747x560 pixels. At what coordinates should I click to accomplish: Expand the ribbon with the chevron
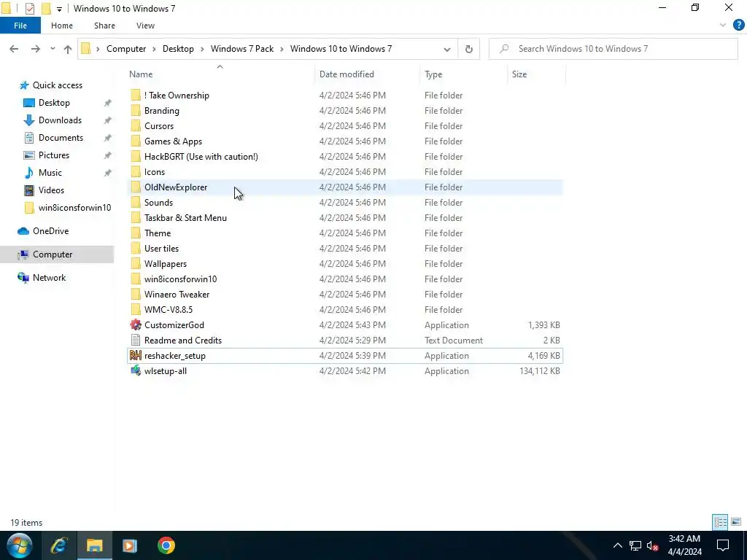[x=723, y=26]
